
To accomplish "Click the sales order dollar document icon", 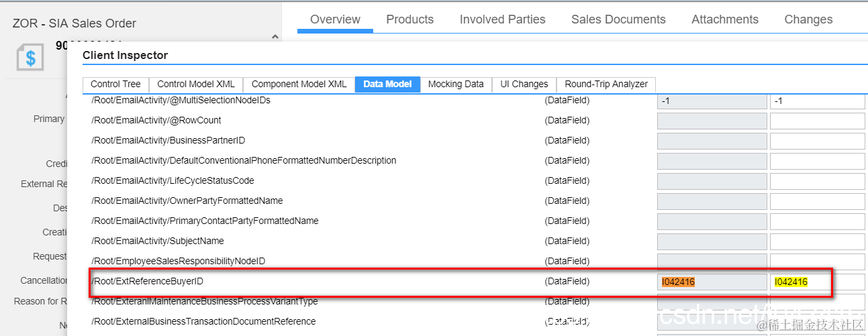I will pos(30,57).
